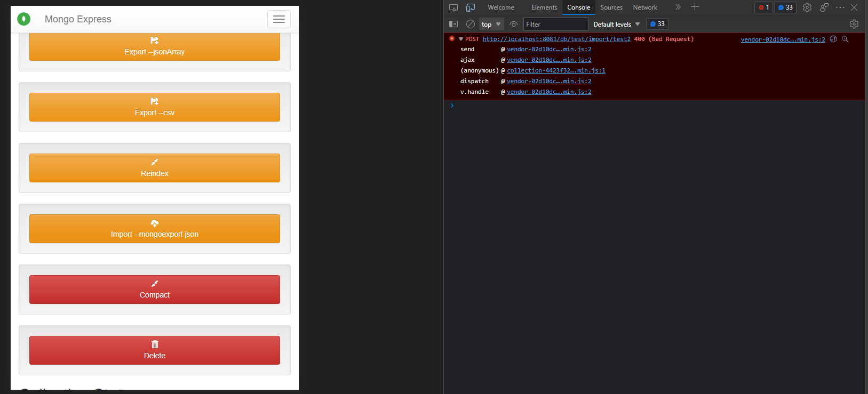Click the 'send' stack frame text
The image size is (868, 394).
(467, 49)
